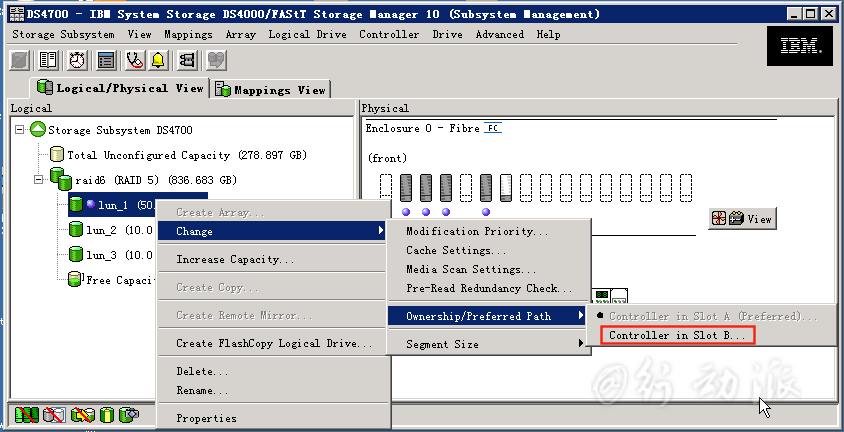Image resolution: width=844 pixels, height=432 pixels.
Task: Click the Total Unconfigured Capacity cylinder icon
Action: pos(57,155)
